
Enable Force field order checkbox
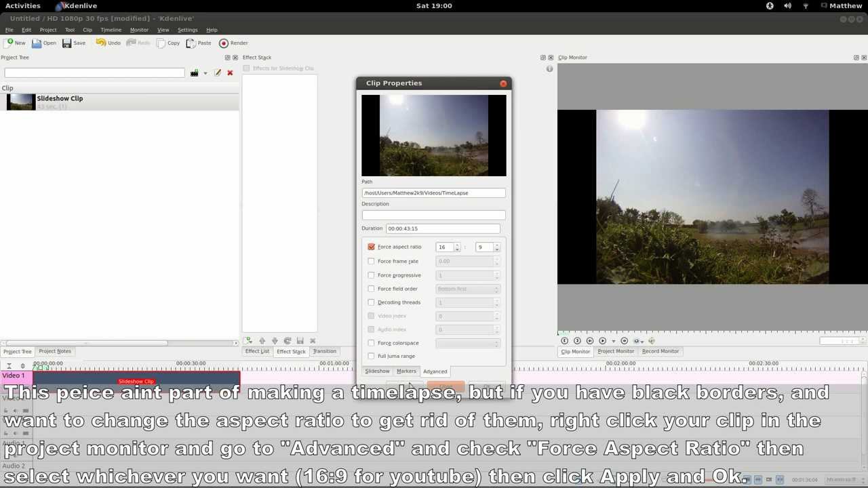point(371,289)
